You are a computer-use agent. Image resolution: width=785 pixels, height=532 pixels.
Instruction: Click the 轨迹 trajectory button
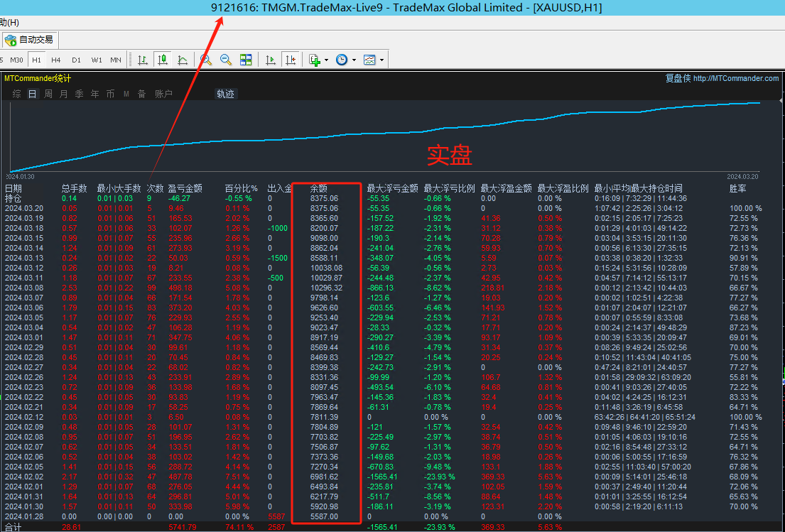225,94
